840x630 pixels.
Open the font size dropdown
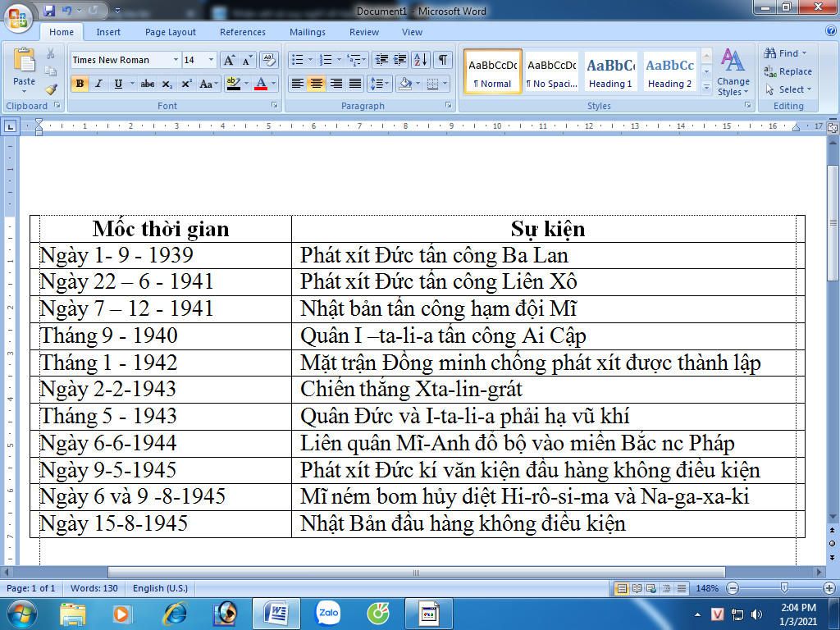(211, 60)
